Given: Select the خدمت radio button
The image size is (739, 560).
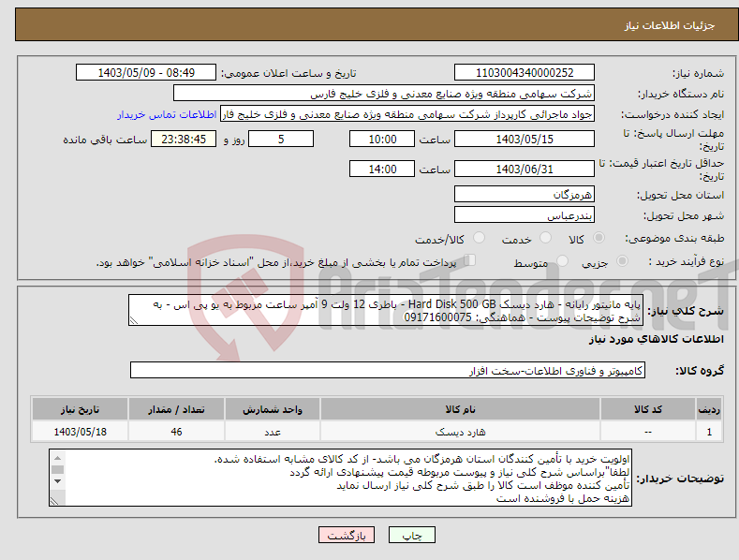Looking at the screenshot, I should (545, 238).
